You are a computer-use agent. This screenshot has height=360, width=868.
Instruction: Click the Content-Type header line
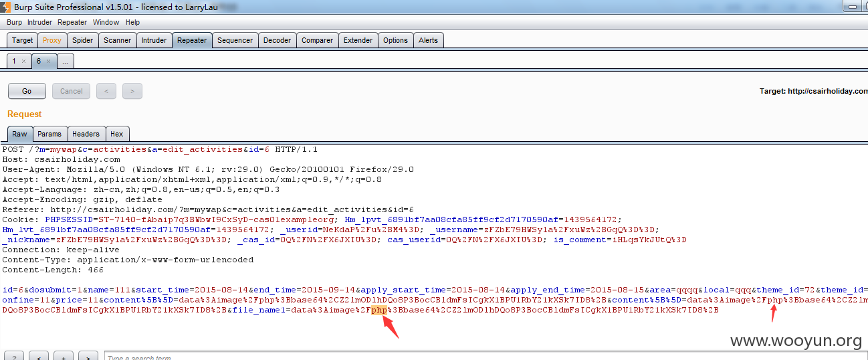128,260
